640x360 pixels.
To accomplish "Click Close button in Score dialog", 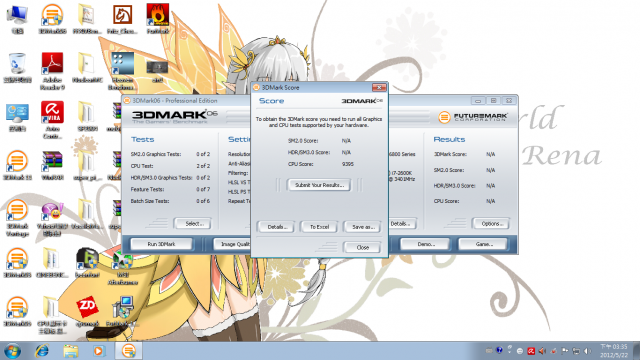I will click(362, 247).
